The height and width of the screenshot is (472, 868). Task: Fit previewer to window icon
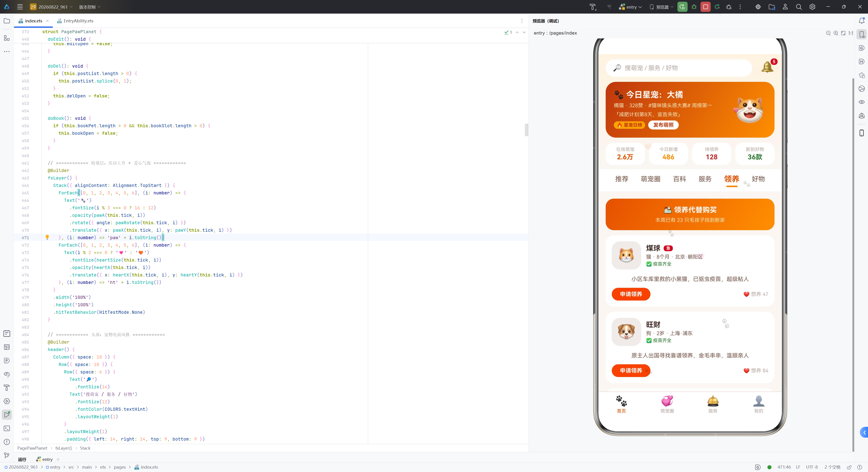click(843, 33)
